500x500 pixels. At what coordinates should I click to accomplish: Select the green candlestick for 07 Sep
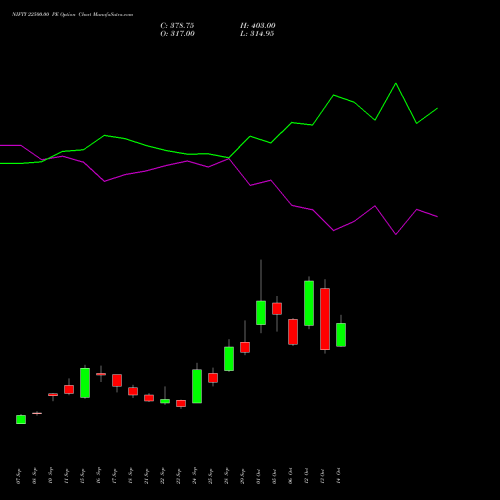(21, 419)
